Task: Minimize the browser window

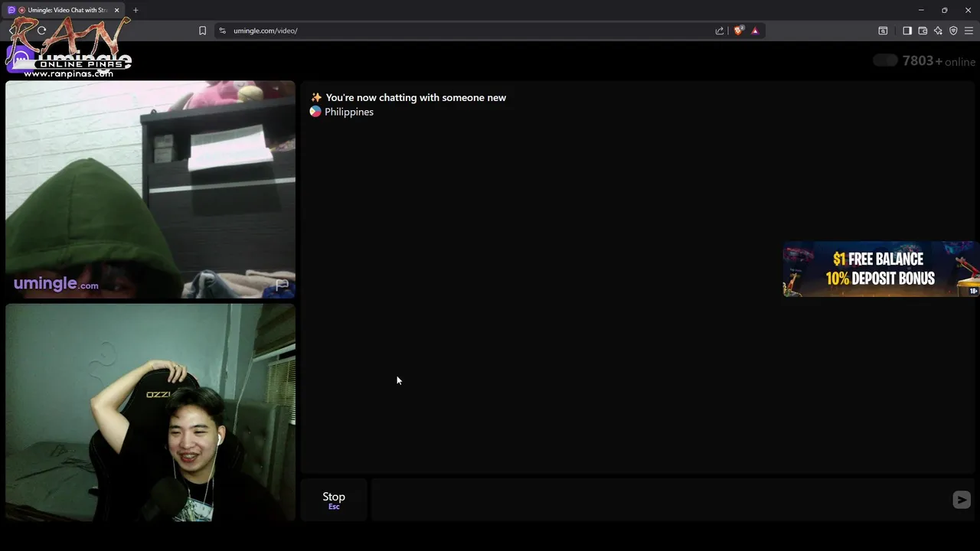Action: point(921,10)
